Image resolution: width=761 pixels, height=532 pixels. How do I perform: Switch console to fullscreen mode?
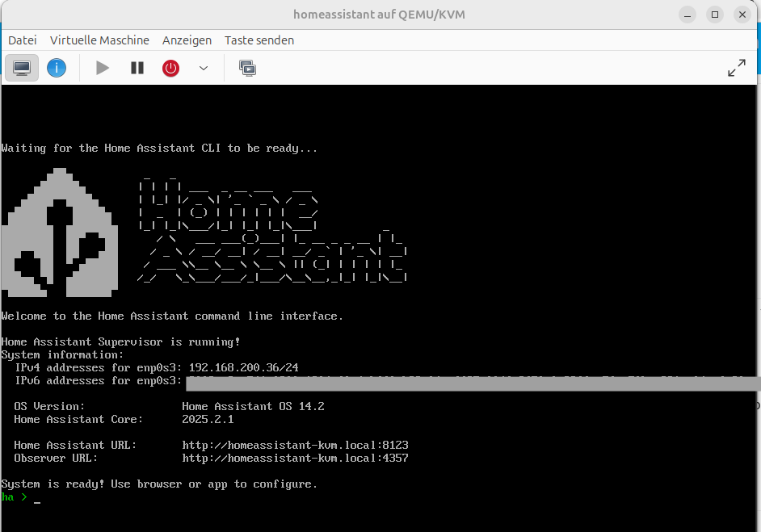tap(736, 68)
